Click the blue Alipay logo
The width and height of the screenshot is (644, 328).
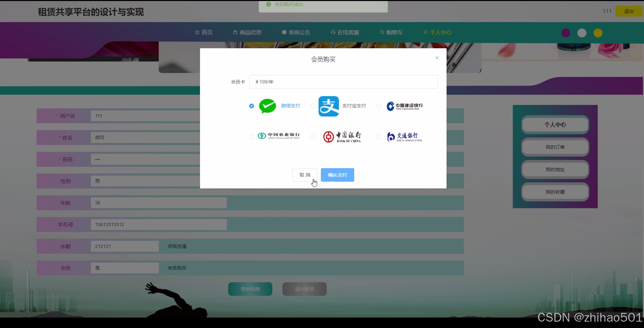(x=329, y=106)
